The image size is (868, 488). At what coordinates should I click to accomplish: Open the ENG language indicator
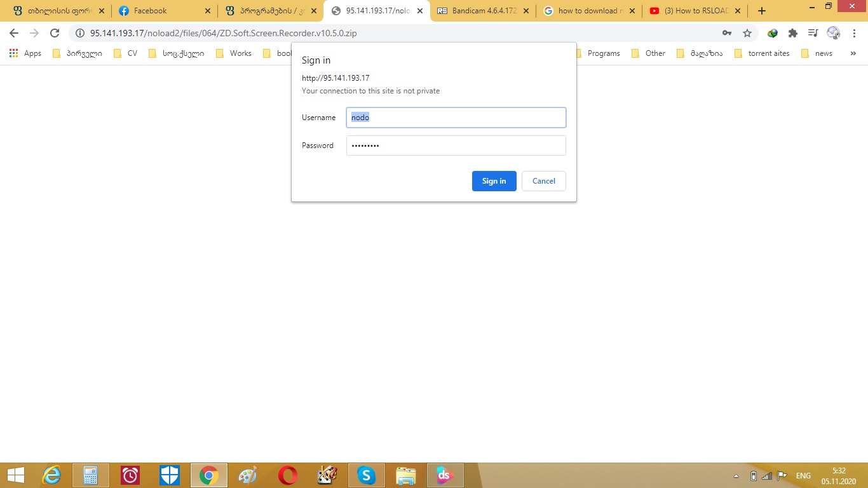click(x=803, y=476)
